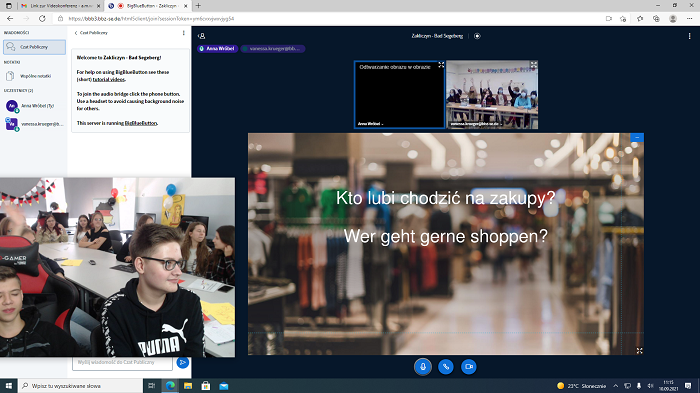Fullscreen Anna Wróbel's webcam tile
The height and width of the screenshot is (393, 700).
point(441,65)
